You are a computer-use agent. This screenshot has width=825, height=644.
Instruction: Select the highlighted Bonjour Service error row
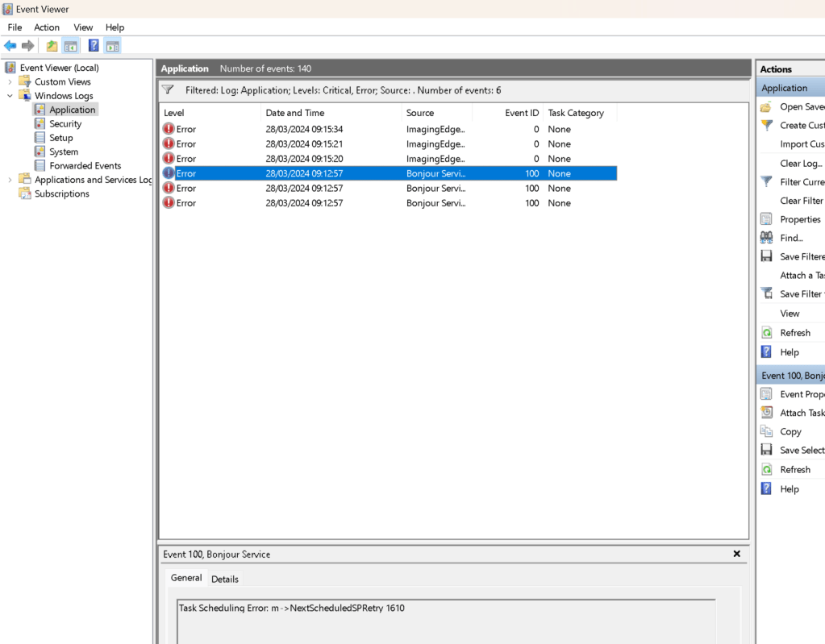click(x=388, y=173)
